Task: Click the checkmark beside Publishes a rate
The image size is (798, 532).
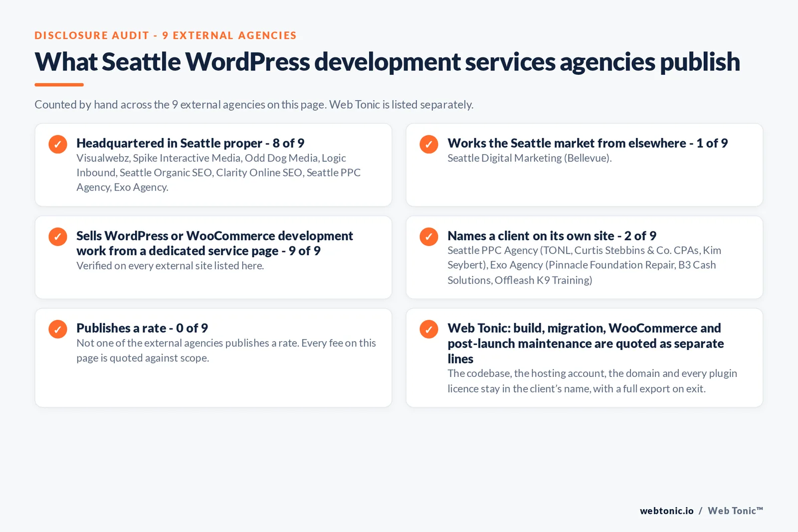Action: tap(58, 329)
